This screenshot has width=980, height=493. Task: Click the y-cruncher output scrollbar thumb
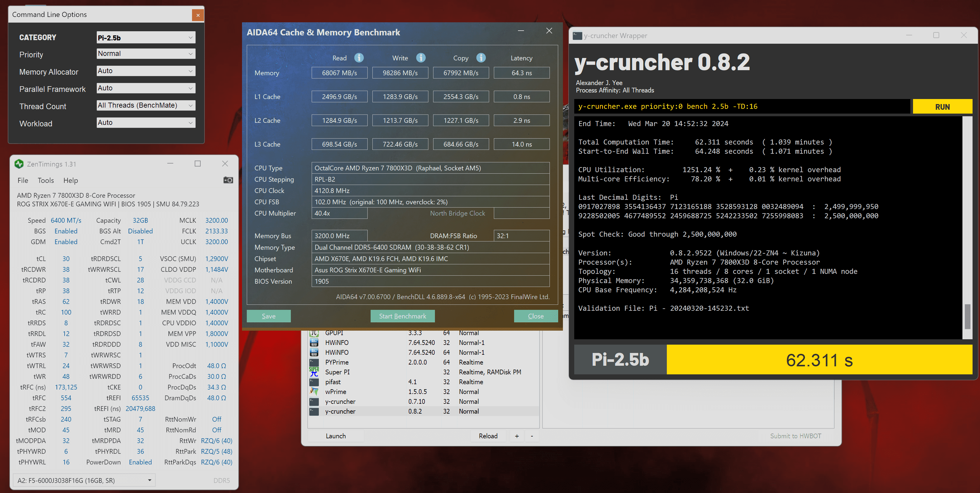(x=967, y=316)
